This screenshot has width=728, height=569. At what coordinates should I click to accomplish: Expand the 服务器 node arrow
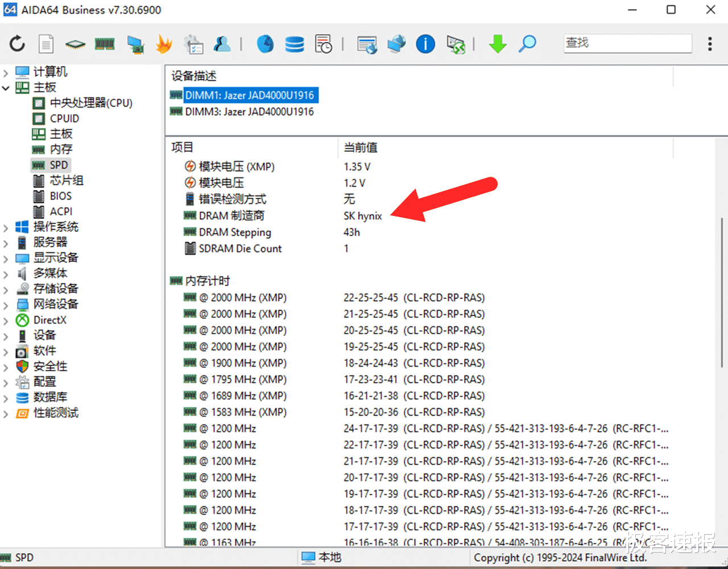[6, 243]
